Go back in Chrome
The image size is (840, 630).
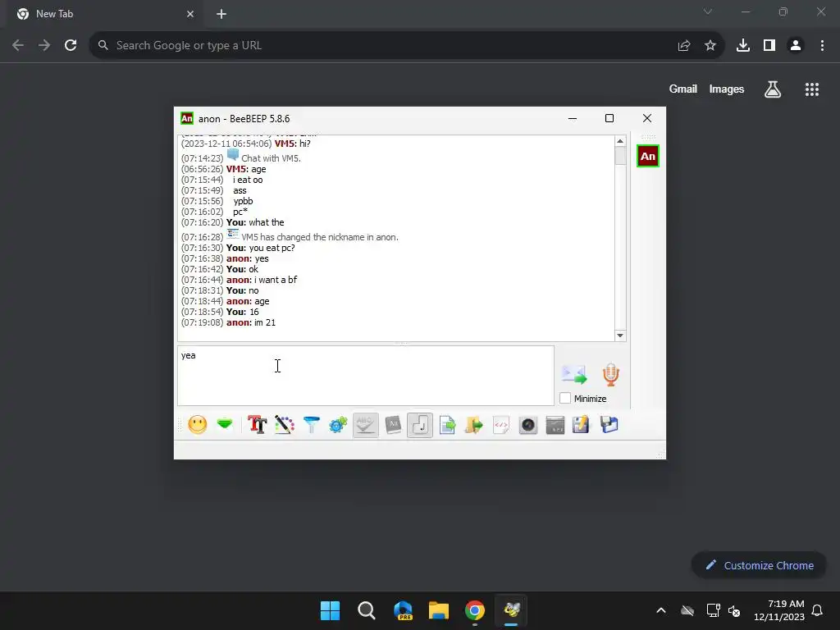[18, 46]
